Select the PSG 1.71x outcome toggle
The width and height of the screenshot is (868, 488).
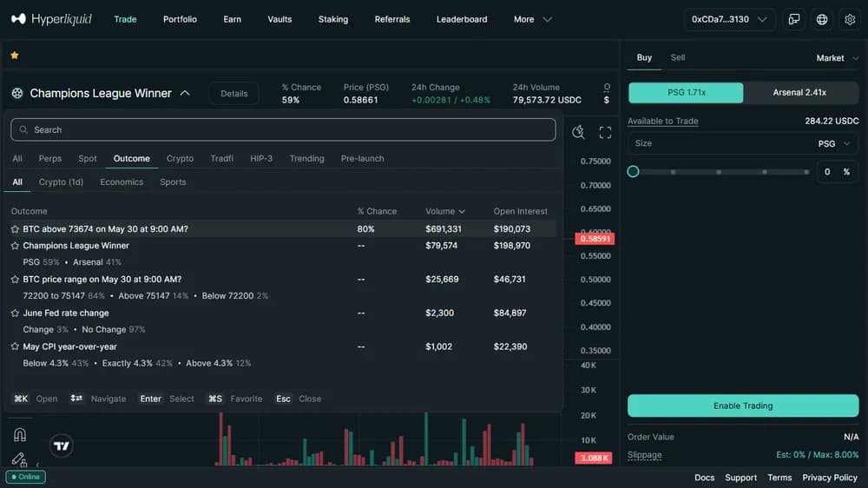click(686, 93)
